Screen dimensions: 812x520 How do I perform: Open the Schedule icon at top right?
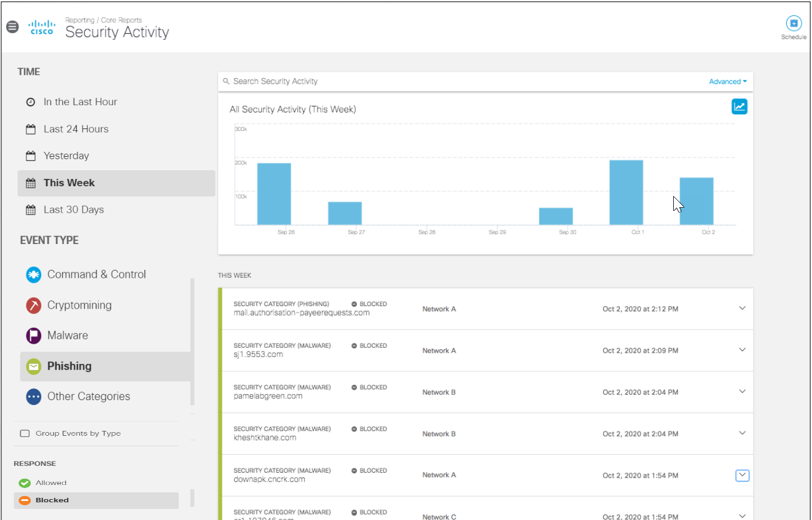point(794,23)
